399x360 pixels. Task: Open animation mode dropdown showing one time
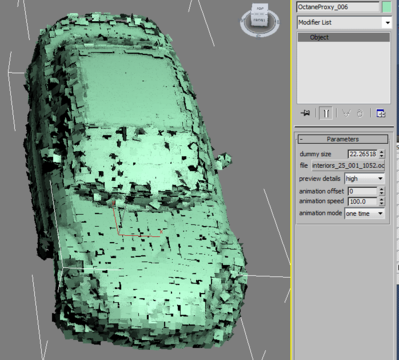pyautogui.click(x=364, y=213)
